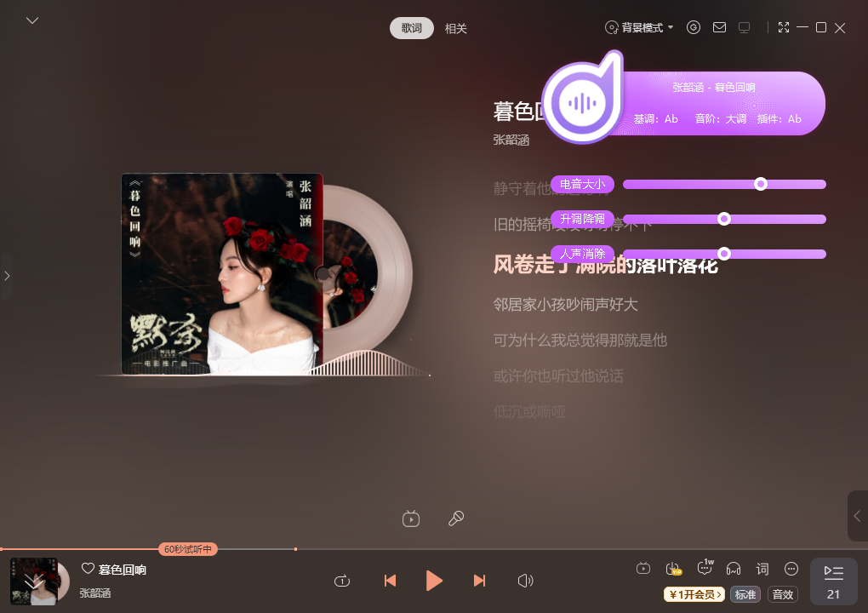Select the 歌词 tab
868x613 pixels.
[411, 28]
